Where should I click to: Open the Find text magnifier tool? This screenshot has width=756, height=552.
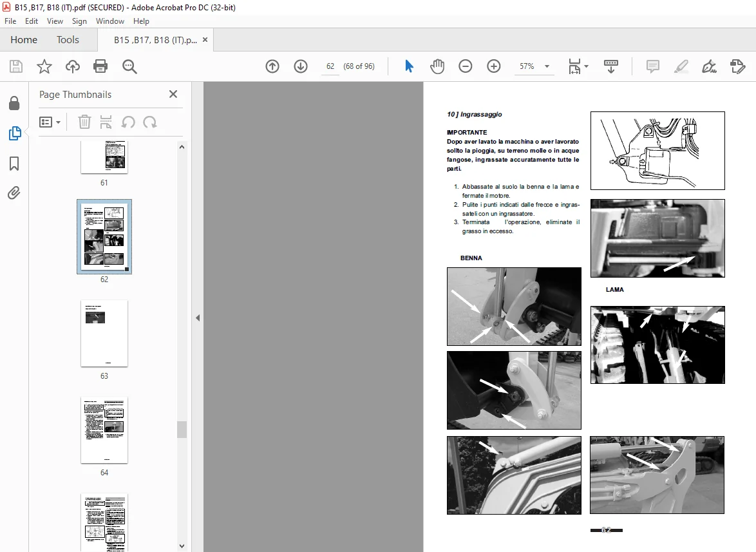click(x=129, y=66)
